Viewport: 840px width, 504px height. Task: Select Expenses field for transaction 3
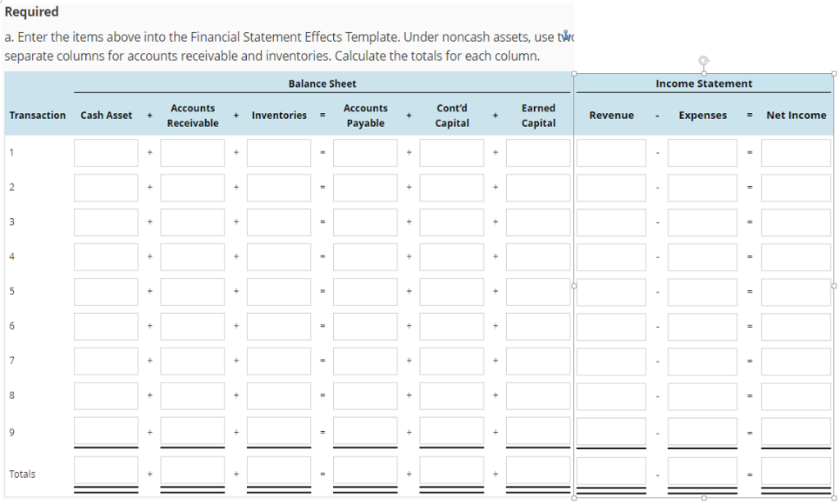pyautogui.click(x=702, y=223)
